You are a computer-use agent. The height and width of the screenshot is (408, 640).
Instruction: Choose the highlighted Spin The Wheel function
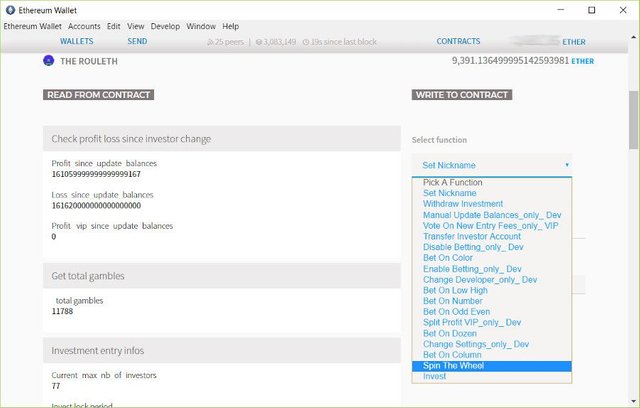pyautogui.click(x=492, y=366)
